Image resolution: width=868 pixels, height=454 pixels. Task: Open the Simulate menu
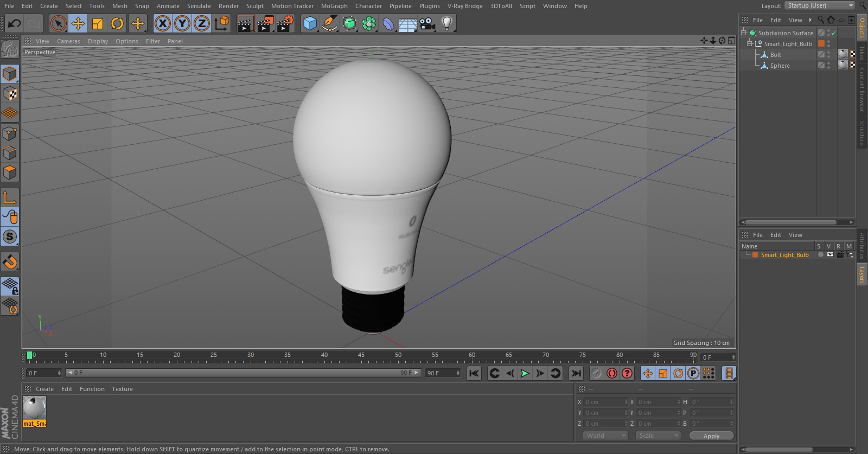click(x=199, y=6)
